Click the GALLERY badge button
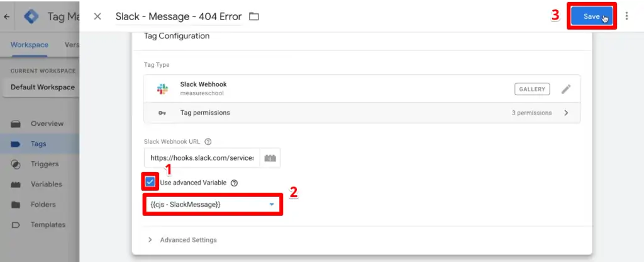Viewport: 644px width, 262px height. pyautogui.click(x=532, y=89)
